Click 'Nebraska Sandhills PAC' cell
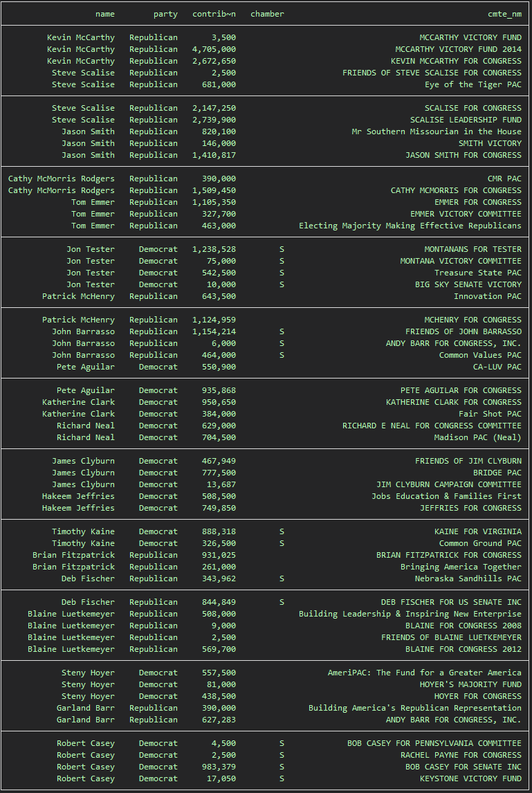 tap(468, 578)
